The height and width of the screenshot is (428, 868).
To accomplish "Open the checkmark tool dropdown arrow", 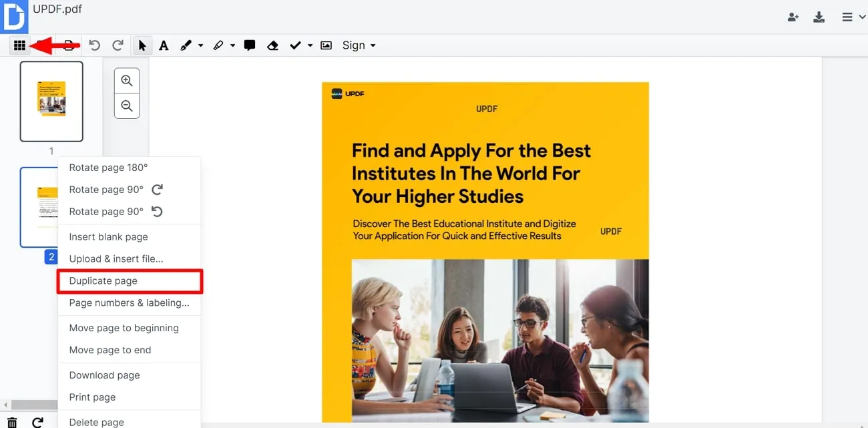I will 310,45.
